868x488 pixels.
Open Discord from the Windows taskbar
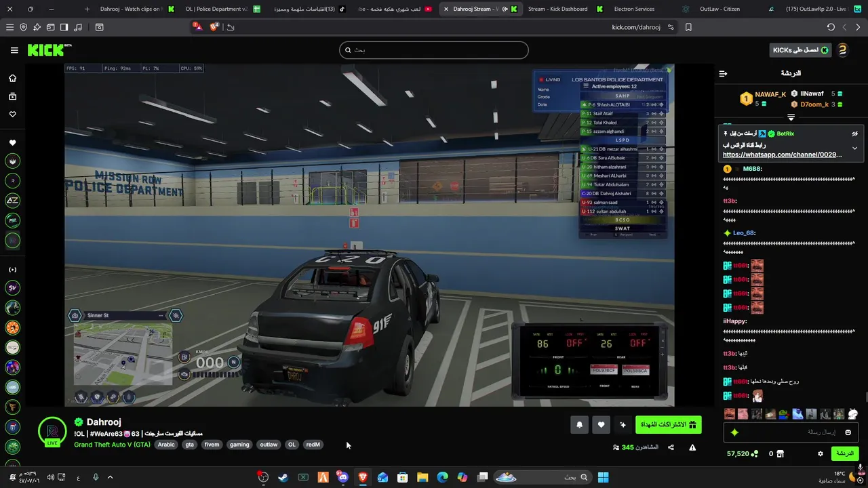coord(342,477)
